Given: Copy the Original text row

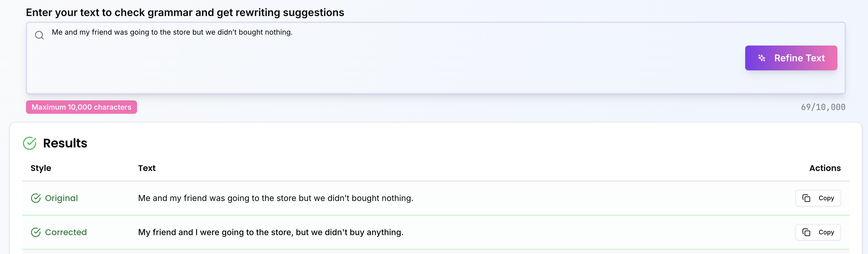Looking at the screenshot, I should click(818, 198).
